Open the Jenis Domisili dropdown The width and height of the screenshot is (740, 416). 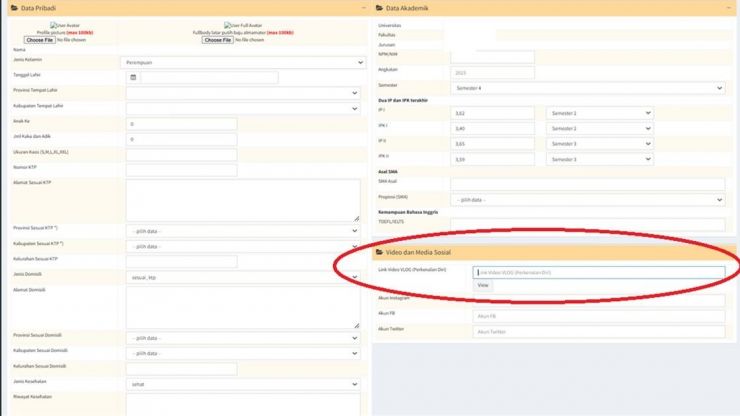point(243,277)
